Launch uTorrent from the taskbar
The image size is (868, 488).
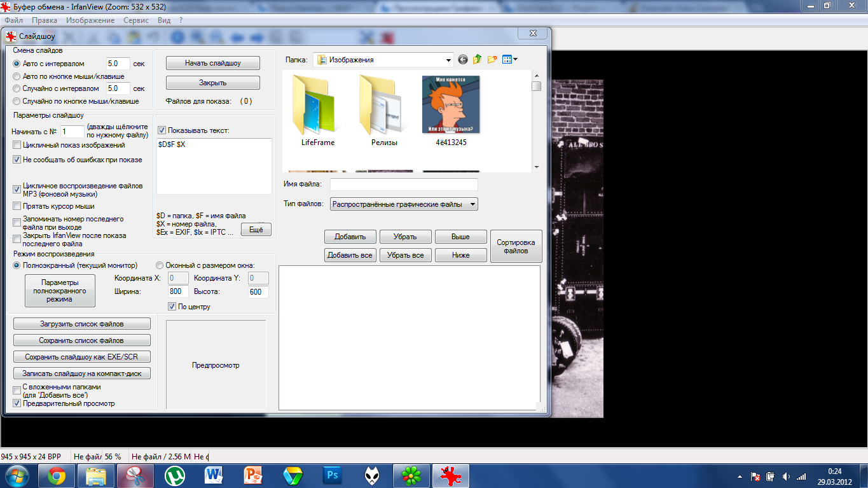(x=175, y=475)
